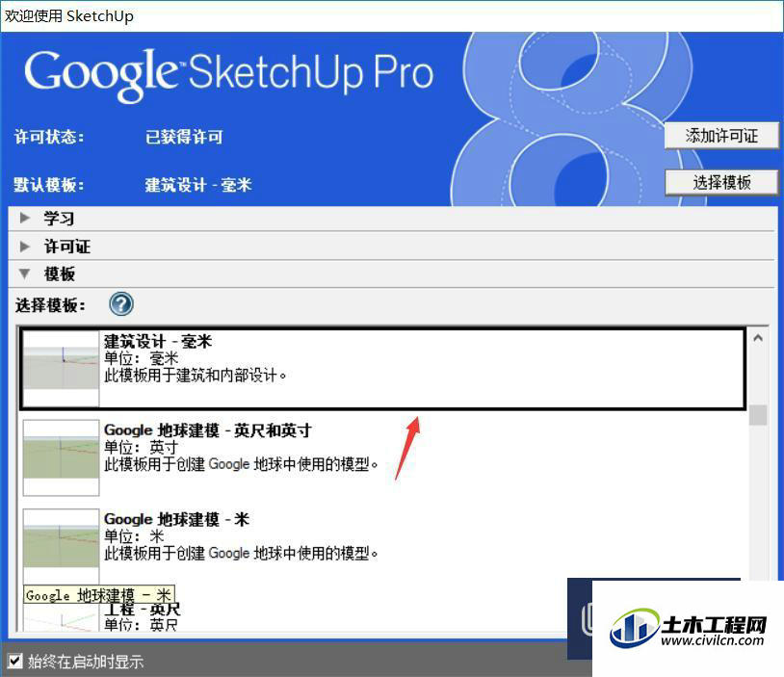Click the 已获得许可 status text
The image size is (784, 677).
click(184, 137)
